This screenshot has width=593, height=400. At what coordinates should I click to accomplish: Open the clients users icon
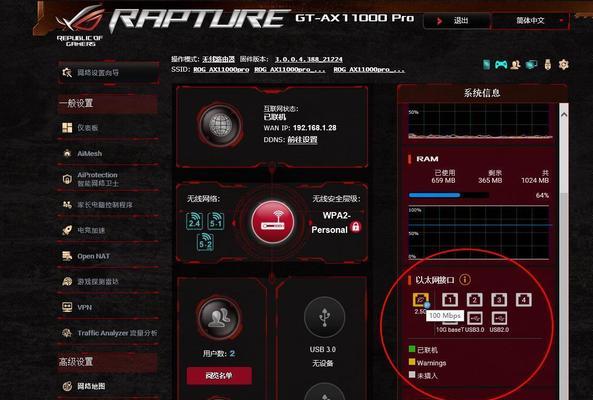pos(219,318)
